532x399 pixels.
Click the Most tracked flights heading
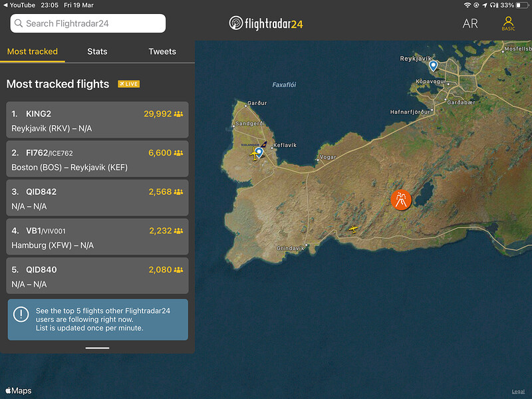(x=58, y=84)
